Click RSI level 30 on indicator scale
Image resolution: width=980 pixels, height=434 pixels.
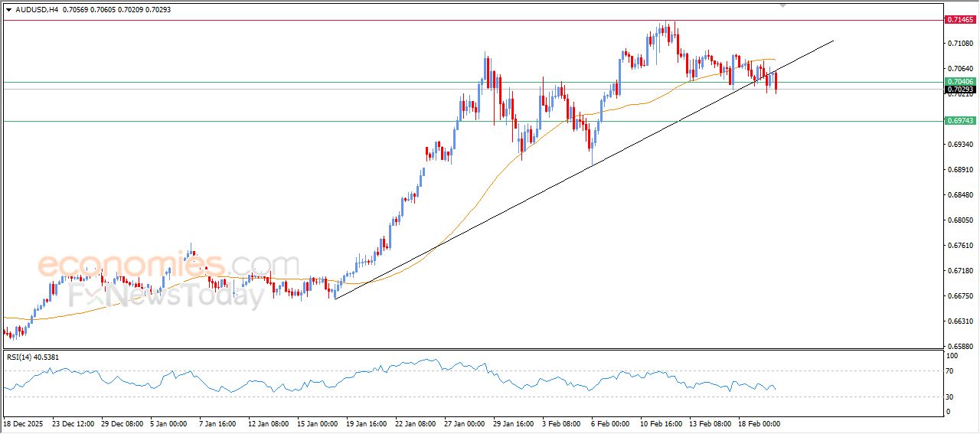(952, 396)
